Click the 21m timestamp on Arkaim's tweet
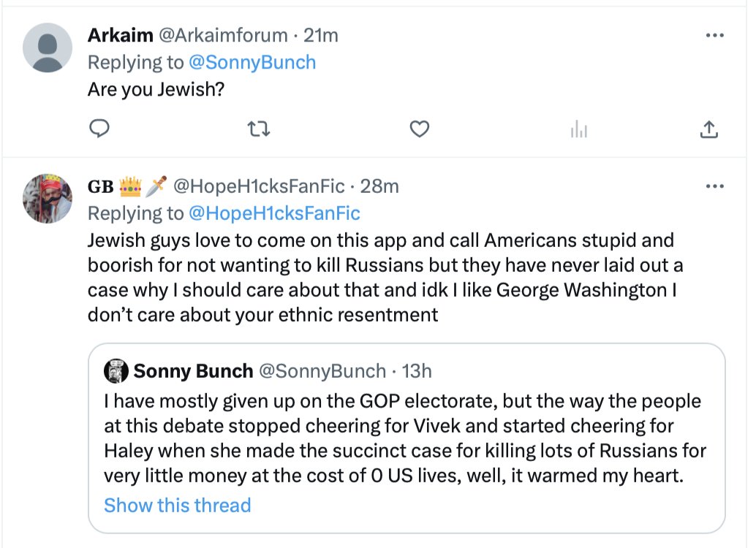756x548 pixels. [321, 35]
